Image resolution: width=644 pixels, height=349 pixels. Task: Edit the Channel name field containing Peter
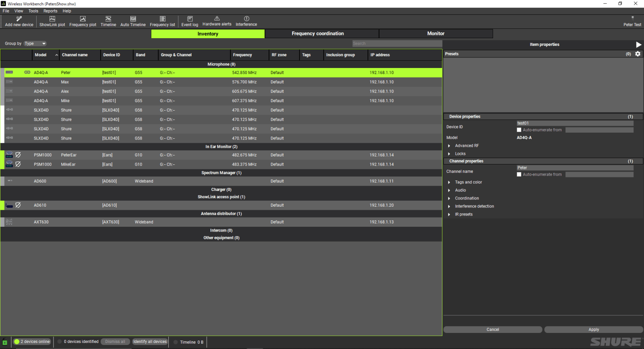coord(575,168)
